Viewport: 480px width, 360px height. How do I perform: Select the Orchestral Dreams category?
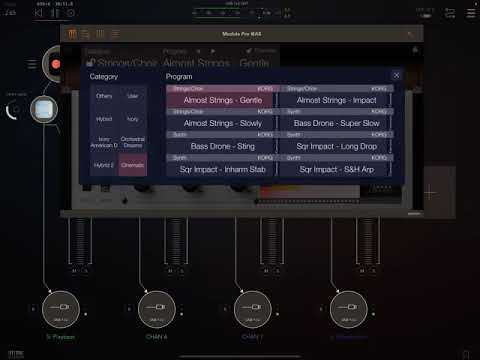[x=133, y=142]
